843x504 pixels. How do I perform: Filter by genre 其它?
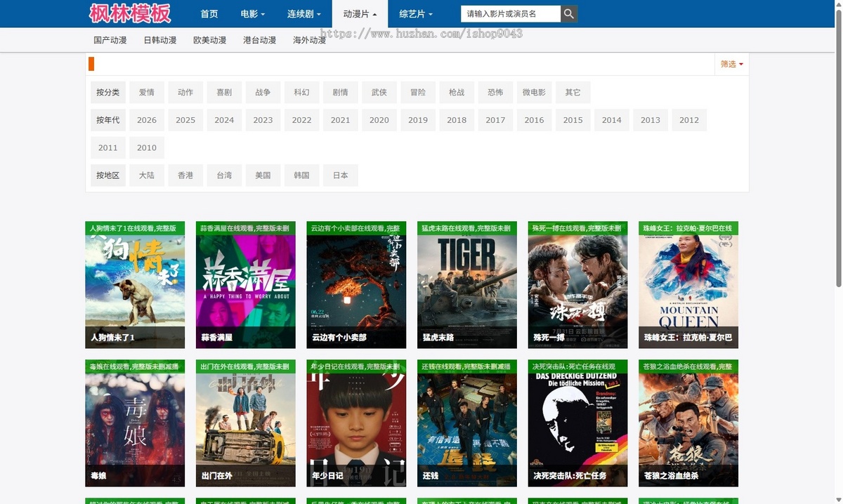tap(573, 92)
